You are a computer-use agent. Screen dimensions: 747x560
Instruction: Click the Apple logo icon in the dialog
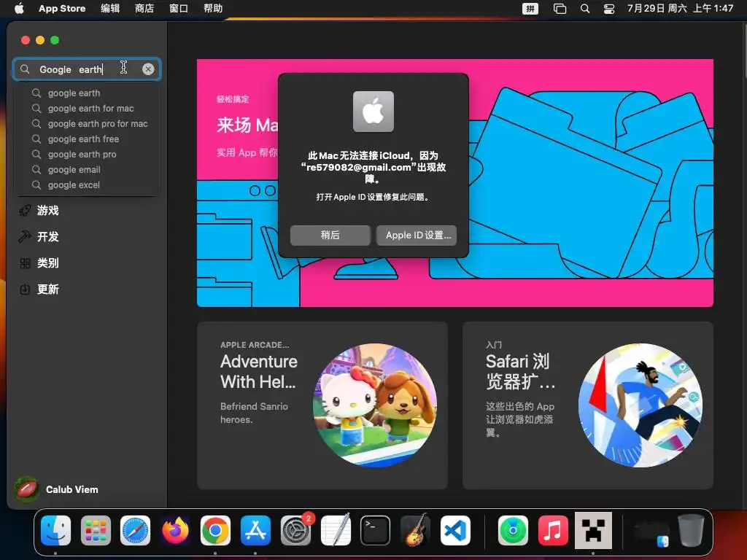click(x=373, y=112)
